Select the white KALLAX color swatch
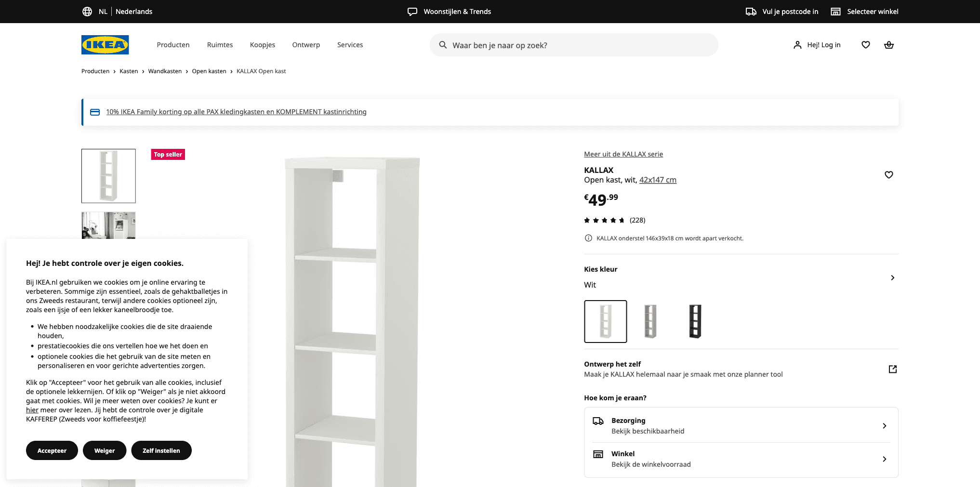The image size is (980, 487). (x=606, y=321)
